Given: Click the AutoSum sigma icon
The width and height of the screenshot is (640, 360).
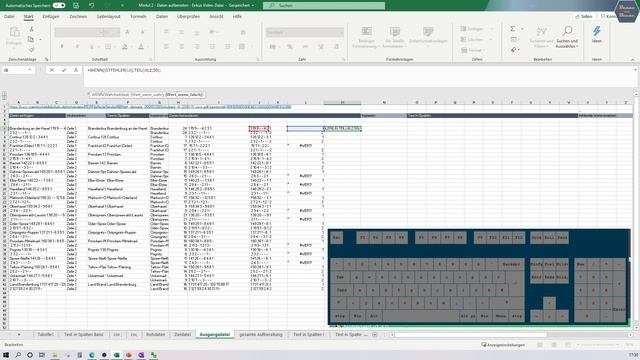Looking at the screenshot, I should coord(512,29).
